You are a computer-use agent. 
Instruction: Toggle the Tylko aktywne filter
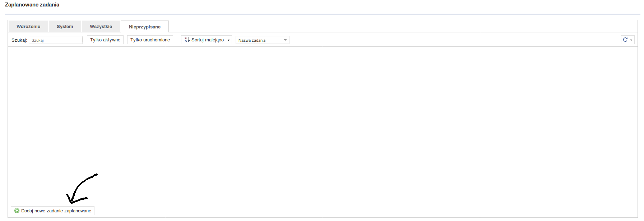[x=105, y=40]
